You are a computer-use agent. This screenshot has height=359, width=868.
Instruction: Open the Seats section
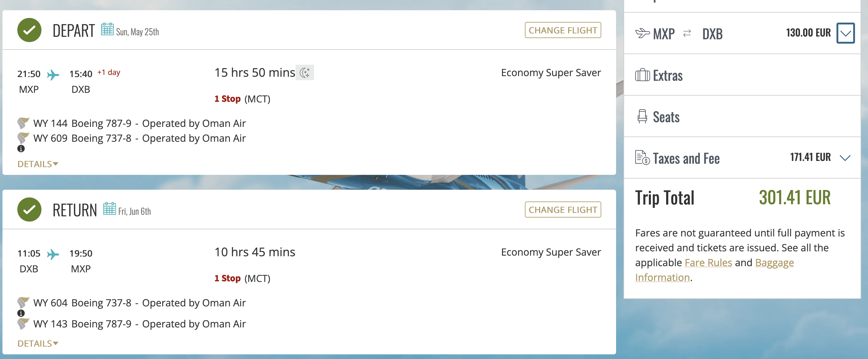[x=666, y=117]
